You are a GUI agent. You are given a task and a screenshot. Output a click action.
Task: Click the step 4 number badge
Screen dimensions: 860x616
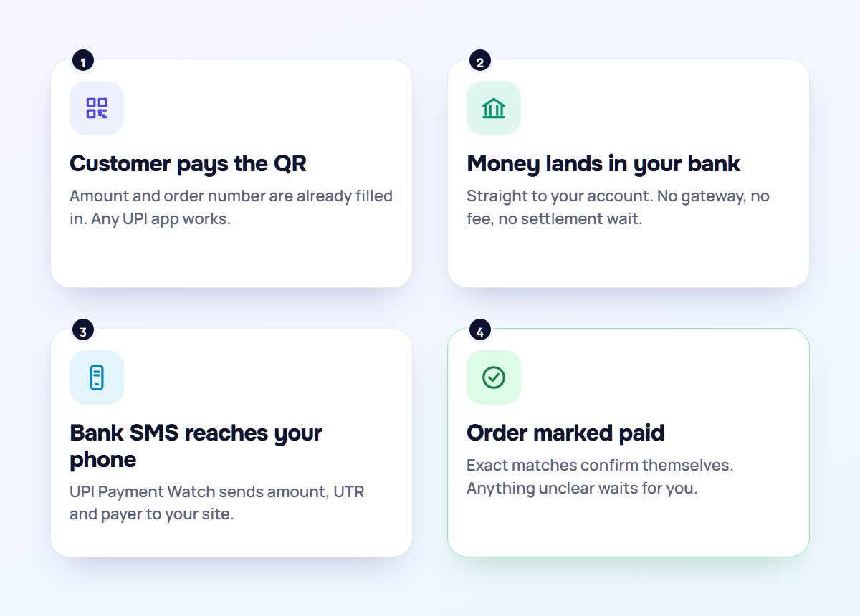tap(480, 332)
